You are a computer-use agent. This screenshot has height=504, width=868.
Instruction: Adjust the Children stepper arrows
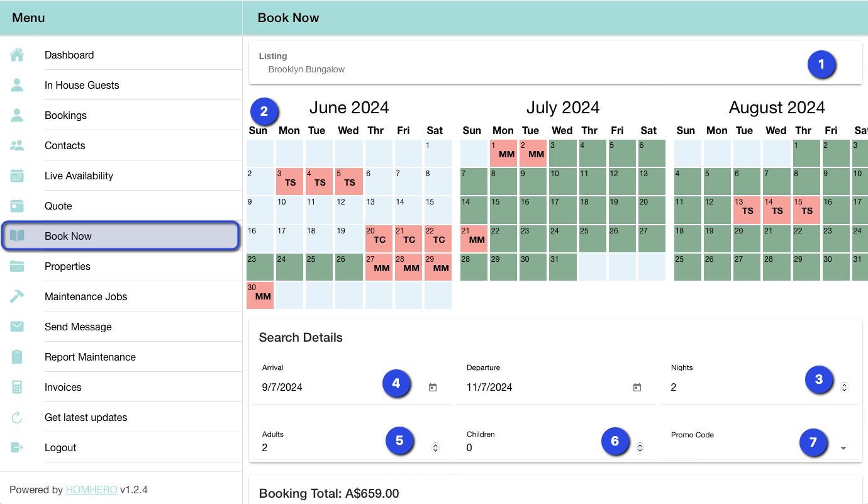(x=640, y=448)
